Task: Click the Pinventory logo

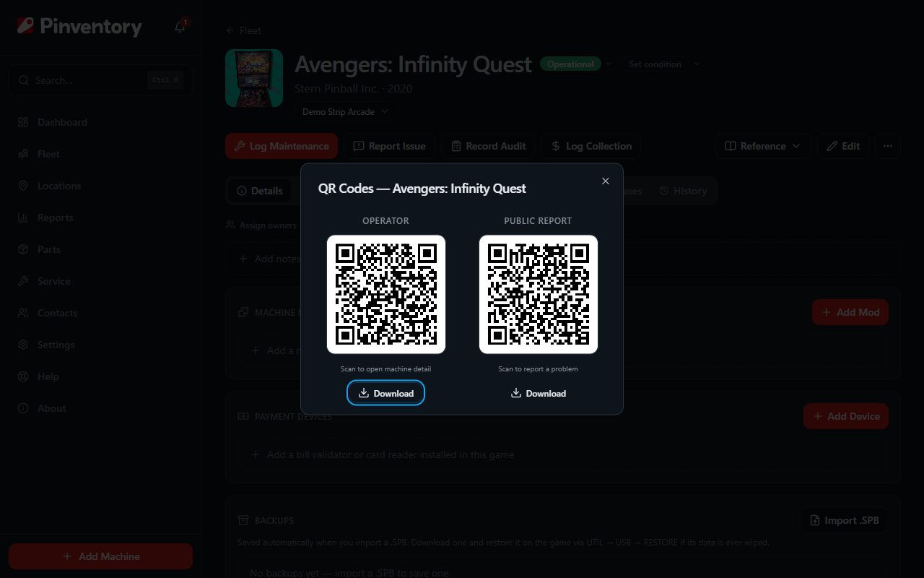Action: (79, 27)
